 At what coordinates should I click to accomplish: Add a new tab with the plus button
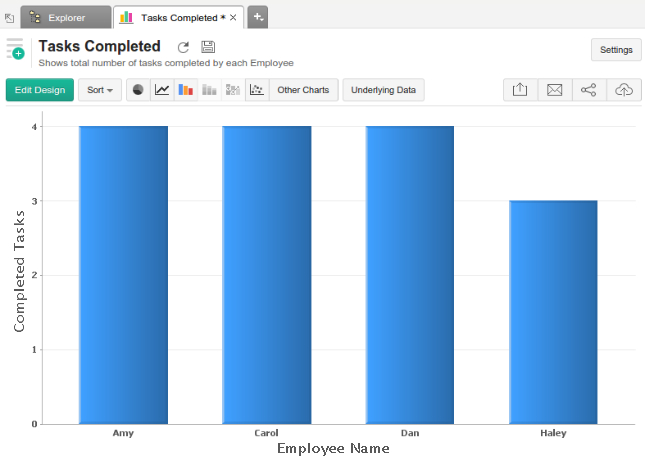[258, 17]
